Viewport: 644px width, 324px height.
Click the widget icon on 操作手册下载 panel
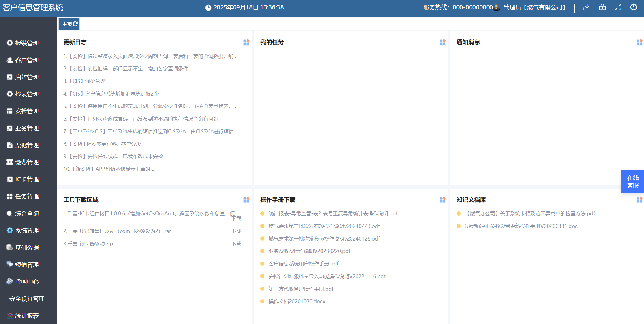[442, 200]
